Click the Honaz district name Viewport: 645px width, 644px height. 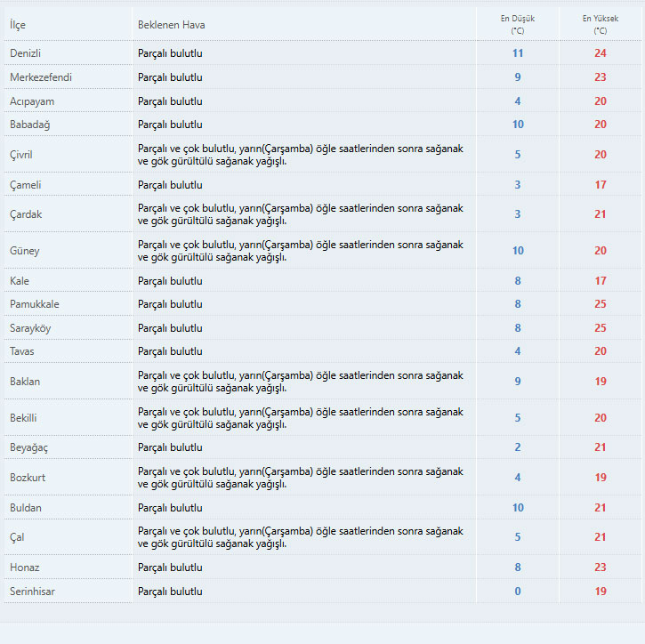[x=25, y=568]
